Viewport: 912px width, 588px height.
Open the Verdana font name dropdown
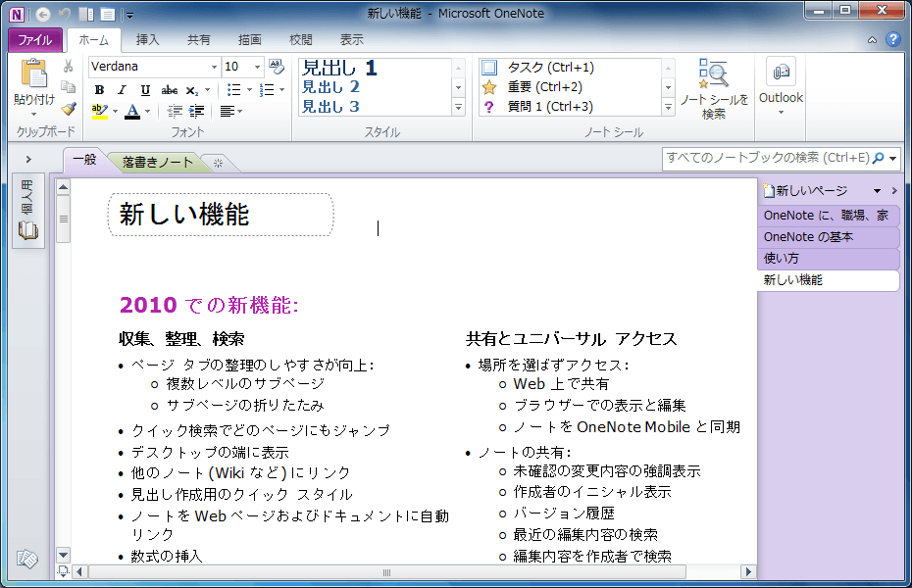(214, 67)
